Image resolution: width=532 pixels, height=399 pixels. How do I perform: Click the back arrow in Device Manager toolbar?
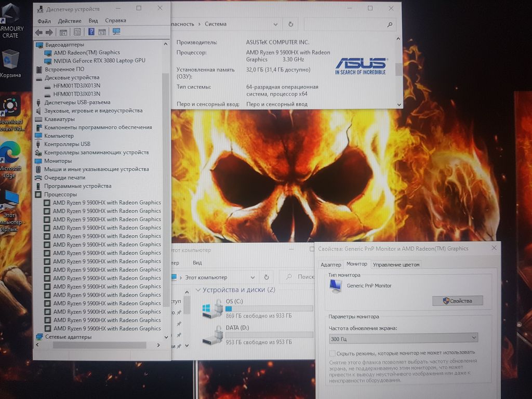pos(39,32)
